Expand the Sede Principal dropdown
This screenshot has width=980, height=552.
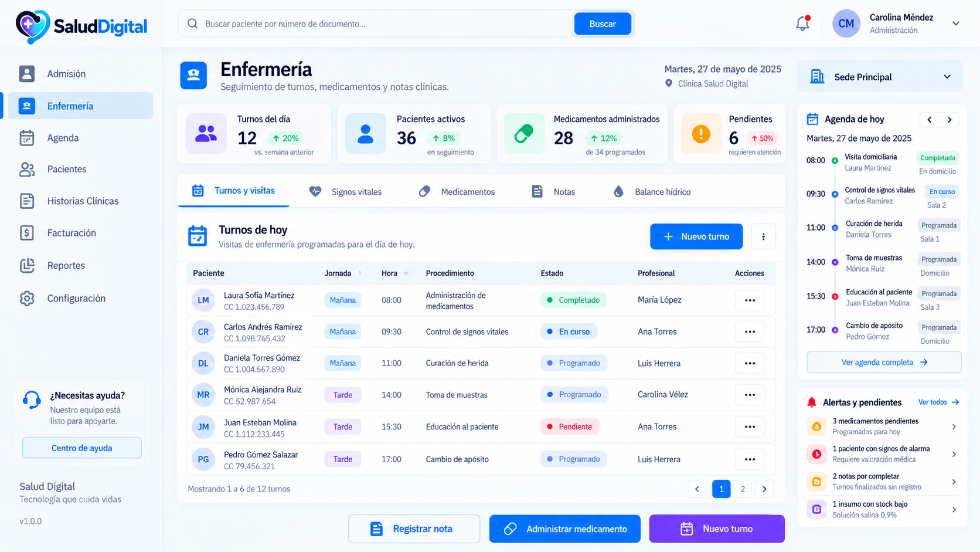[880, 77]
